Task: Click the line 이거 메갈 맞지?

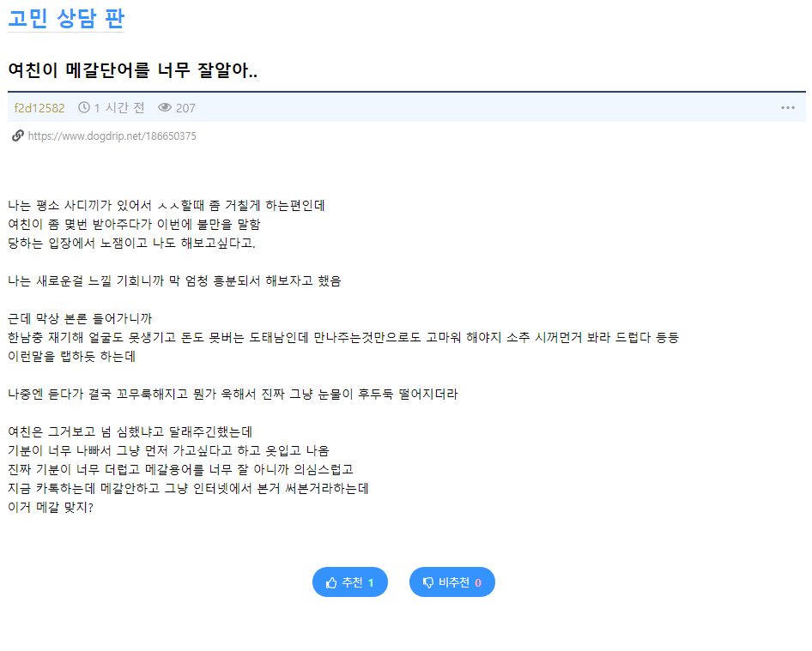Action: pyautogui.click(x=51, y=507)
